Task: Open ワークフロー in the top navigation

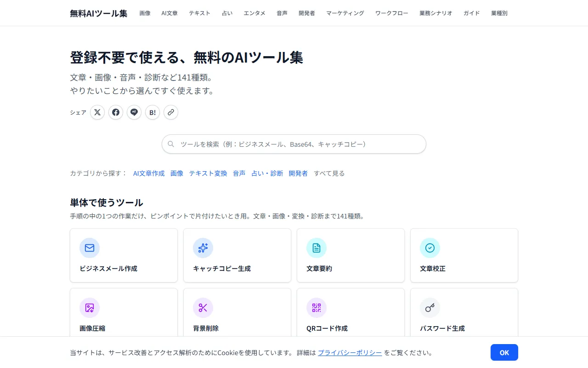Action: (x=392, y=13)
